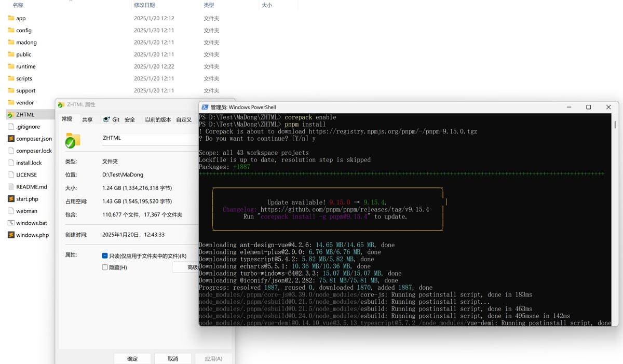The height and width of the screenshot is (364, 623).
Task: Select the madong folder icon
Action: (x=11, y=42)
